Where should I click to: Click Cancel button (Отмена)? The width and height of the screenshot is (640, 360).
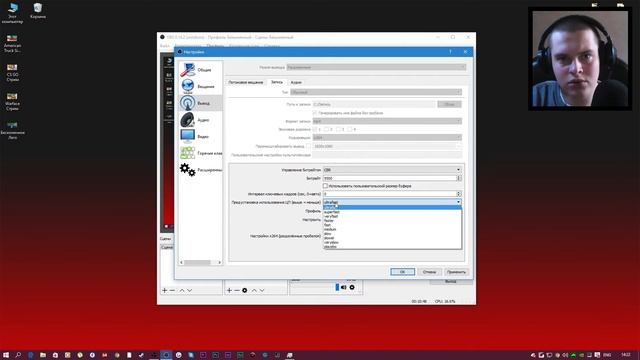429,272
